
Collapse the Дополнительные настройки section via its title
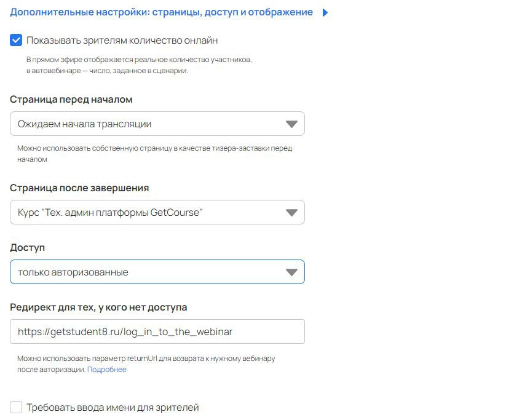click(161, 12)
